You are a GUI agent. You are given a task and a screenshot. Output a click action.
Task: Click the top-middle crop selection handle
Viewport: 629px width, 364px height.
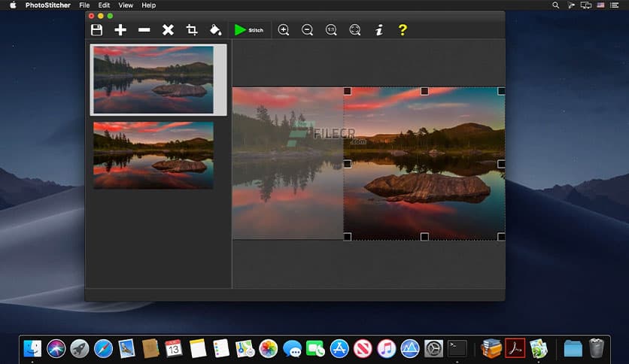pos(424,92)
